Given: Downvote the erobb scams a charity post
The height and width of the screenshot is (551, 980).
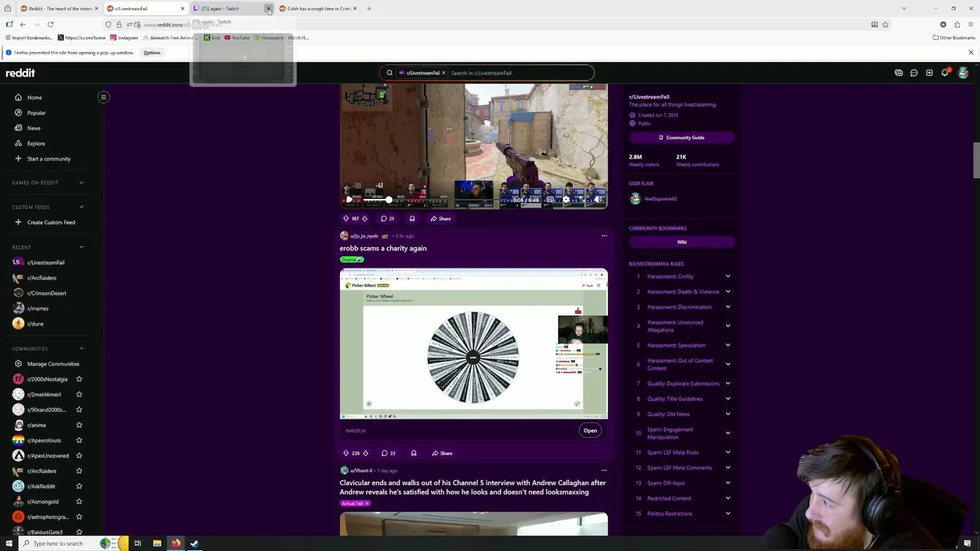Looking at the screenshot, I should pyautogui.click(x=365, y=453).
